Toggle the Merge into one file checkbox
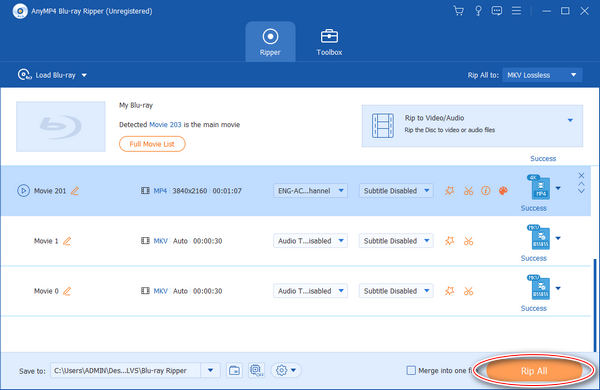This screenshot has height=390, width=600. (x=411, y=370)
